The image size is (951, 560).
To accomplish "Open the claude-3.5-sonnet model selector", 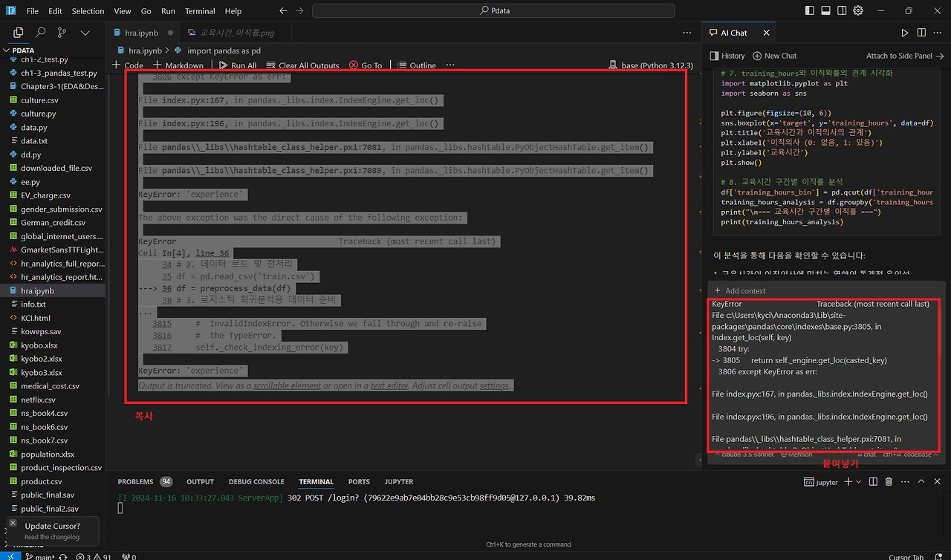I will [743, 454].
